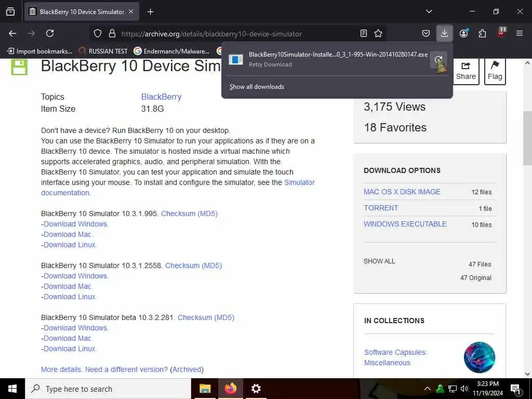Viewport: 532px width, 399px height.
Task: Download Windows for Simulator 10.3.1.2558
Action: 75,276
